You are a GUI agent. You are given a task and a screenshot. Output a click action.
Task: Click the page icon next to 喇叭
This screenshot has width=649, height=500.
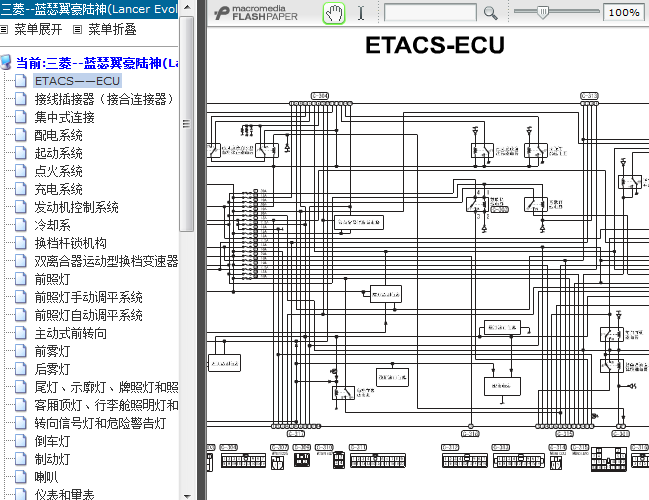[21, 477]
